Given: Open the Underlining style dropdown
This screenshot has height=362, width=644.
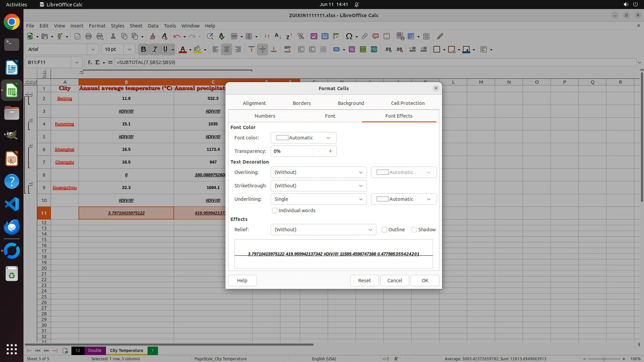Looking at the screenshot, I should pos(318,199).
